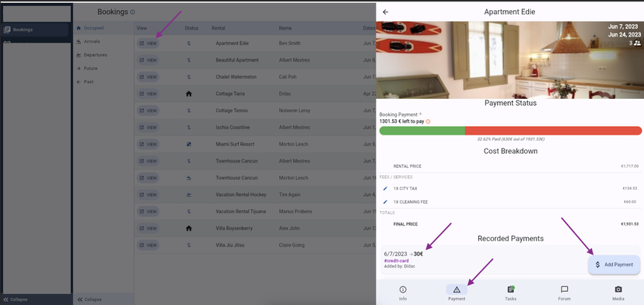Click VIEW button for Apartment Edie
This screenshot has height=305, width=644.
click(x=148, y=43)
